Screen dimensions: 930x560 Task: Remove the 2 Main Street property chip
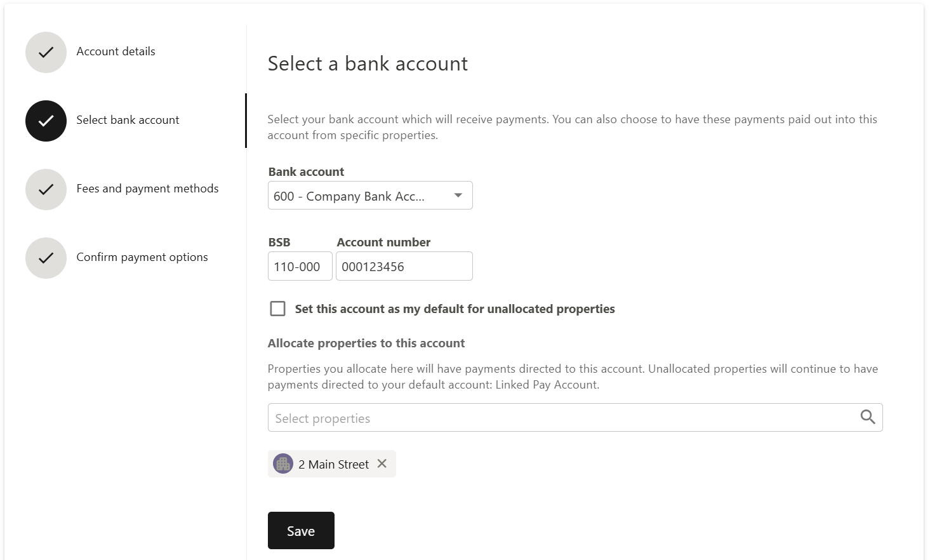[382, 463]
